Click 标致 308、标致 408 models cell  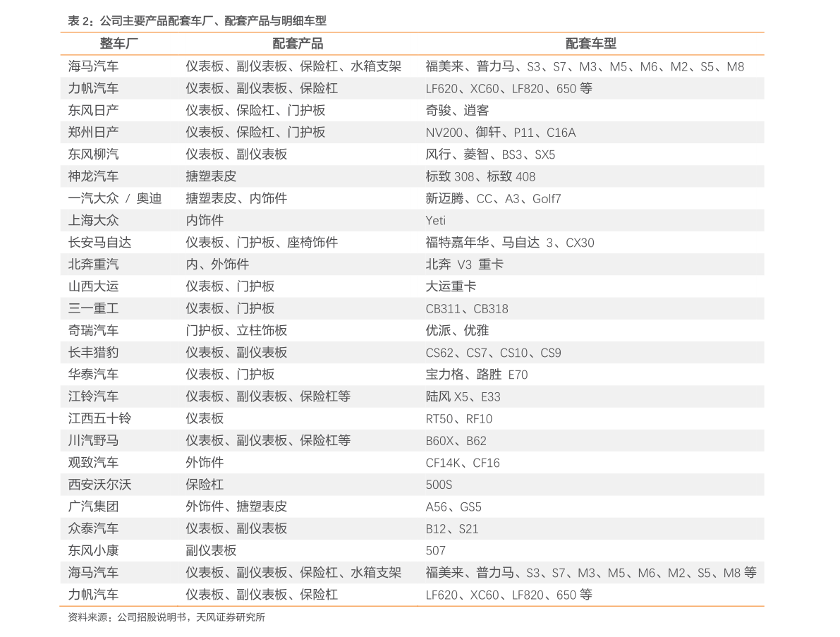click(480, 176)
